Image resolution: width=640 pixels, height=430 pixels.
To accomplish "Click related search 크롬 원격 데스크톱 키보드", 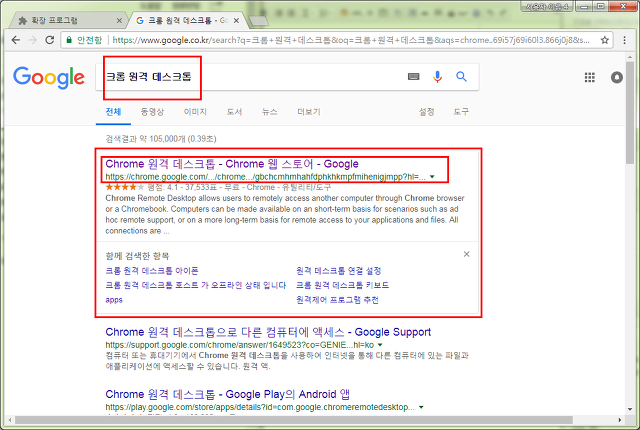I will pyautogui.click(x=342, y=285).
